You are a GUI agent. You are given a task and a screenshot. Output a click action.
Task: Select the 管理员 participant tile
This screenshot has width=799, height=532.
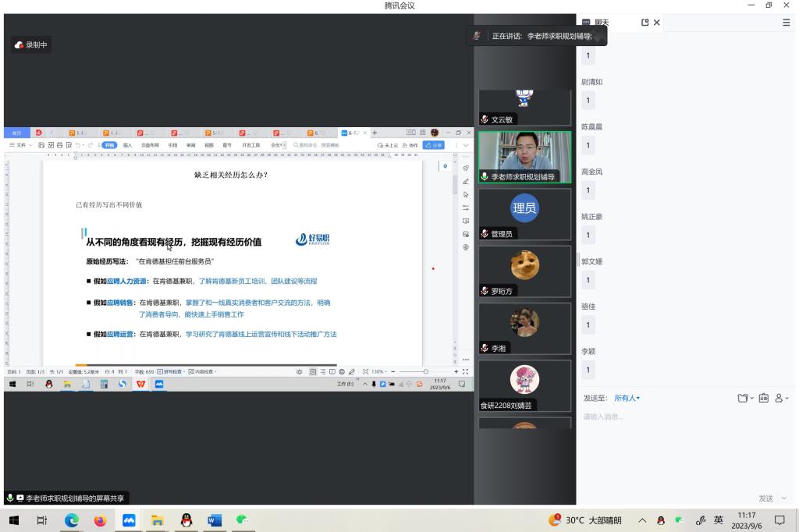[524, 214]
